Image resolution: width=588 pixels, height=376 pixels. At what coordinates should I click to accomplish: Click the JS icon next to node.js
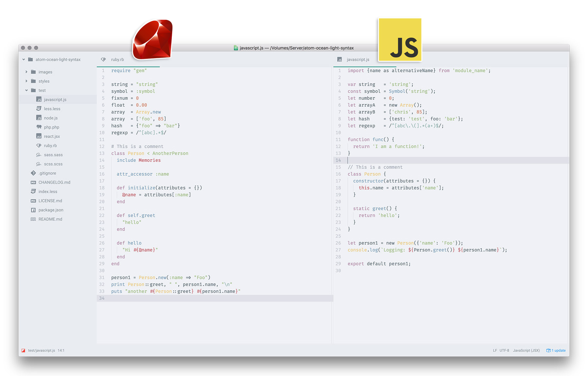click(39, 118)
